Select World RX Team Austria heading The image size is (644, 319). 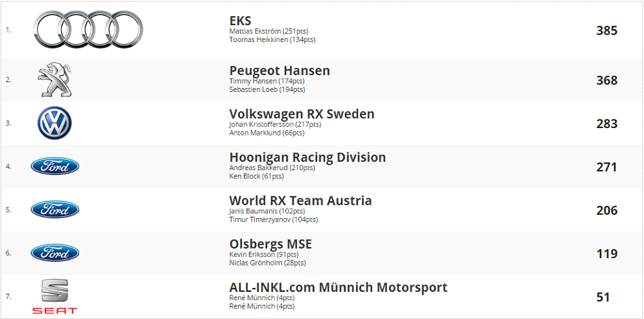[300, 200]
